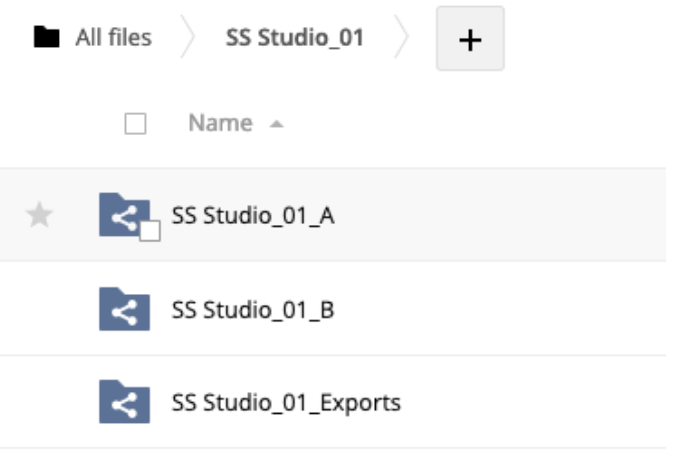Go to All files in breadcrumb
The height and width of the screenshot is (468, 682).
click(x=114, y=37)
